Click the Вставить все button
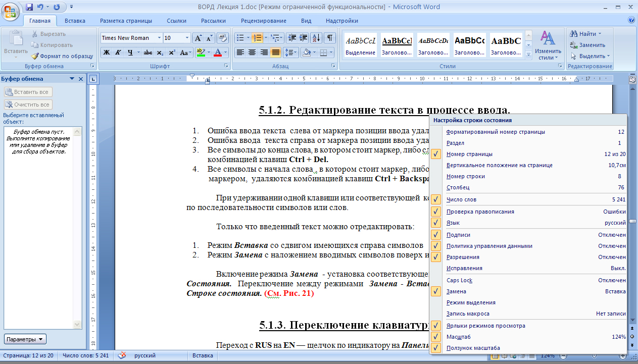Screen dimensions: 638x364 (28, 92)
